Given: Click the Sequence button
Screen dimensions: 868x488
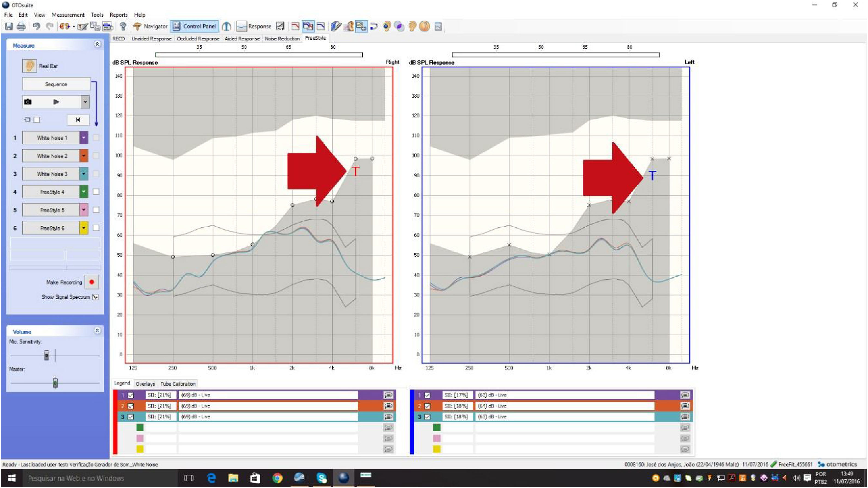Looking at the screenshot, I should point(56,84).
